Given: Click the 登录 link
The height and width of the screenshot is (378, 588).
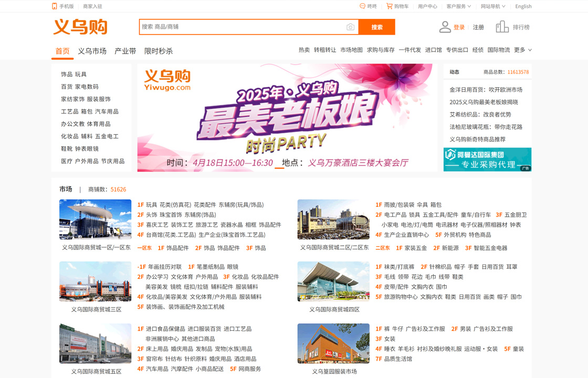Looking at the screenshot, I should [x=459, y=27].
